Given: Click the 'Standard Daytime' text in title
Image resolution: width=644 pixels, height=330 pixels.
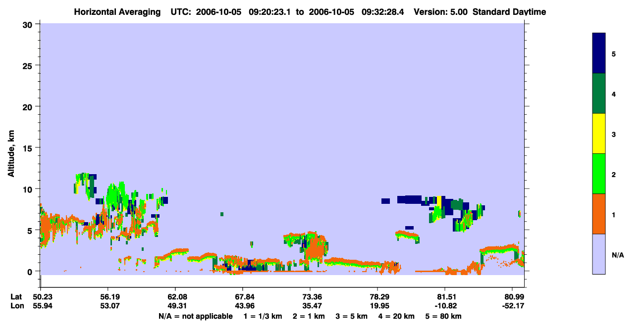Looking at the screenshot, I should tap(509, 12).
